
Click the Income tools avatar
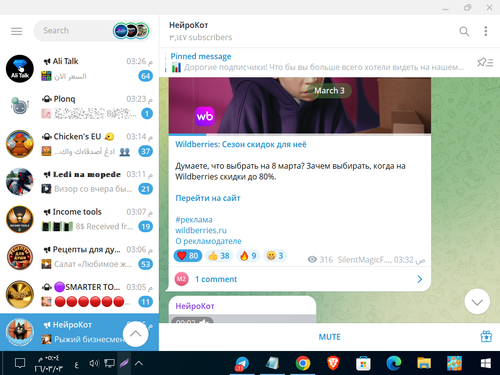tap(20, 219)
